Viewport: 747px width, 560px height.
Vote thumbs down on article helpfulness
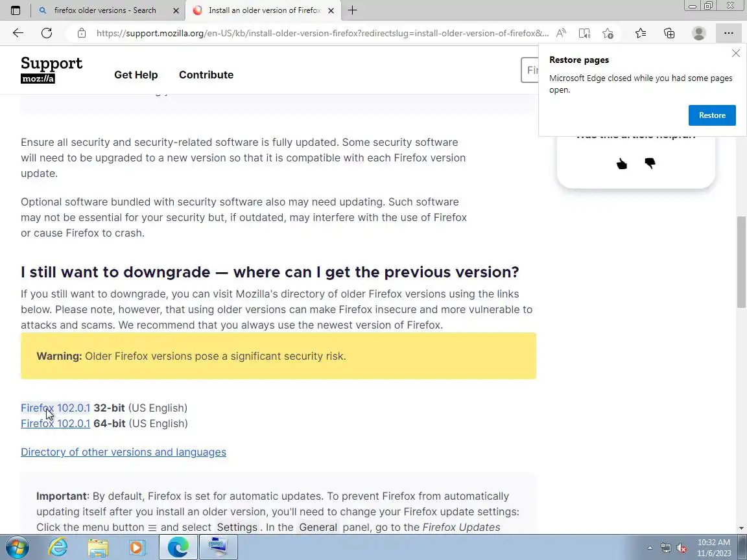(650, 164)
